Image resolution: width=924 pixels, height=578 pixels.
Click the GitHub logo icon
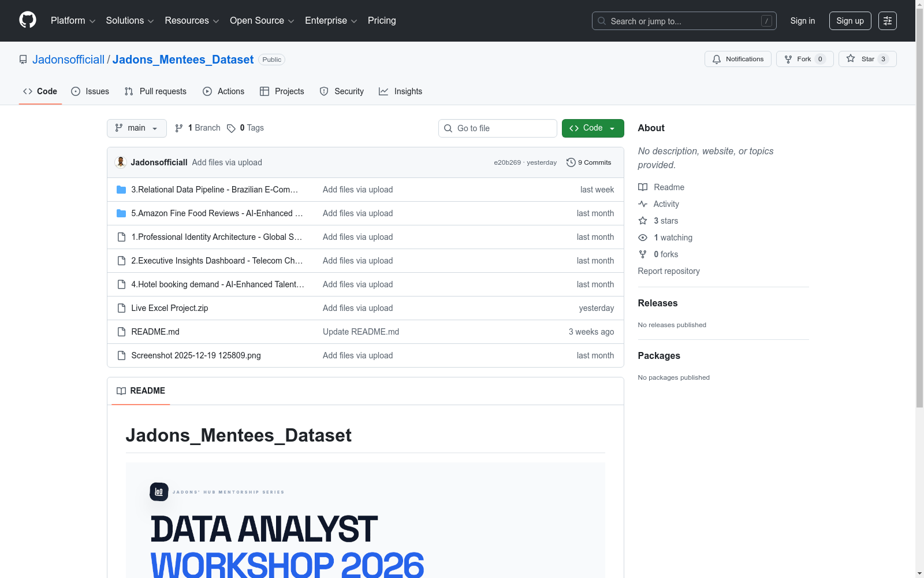tap(28, 20)
